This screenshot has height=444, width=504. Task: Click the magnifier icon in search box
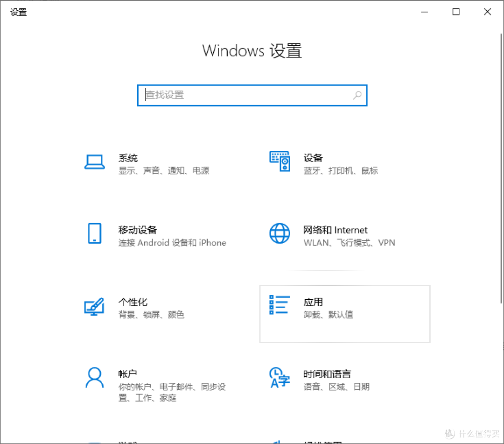[x=357, y=95]
